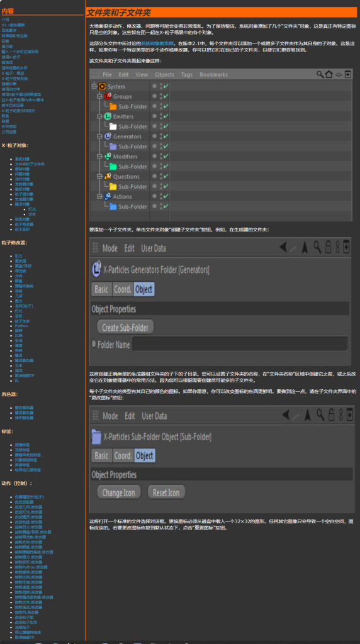Click the yellow Questions warning icon
The height and width of the screenshot is (644, 360).
pyautogui.click(x=108, y=177)
